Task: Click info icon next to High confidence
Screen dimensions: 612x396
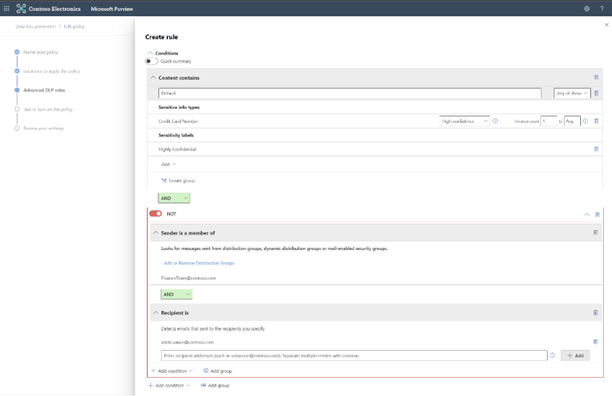Action: 495,121
